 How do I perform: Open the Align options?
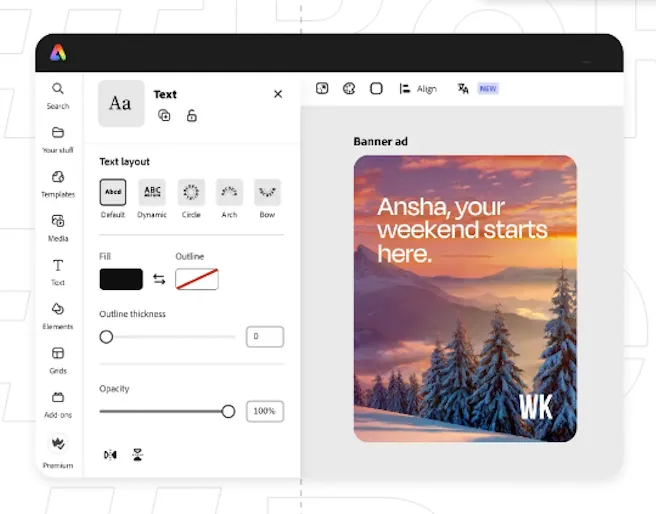[x=418, y=89]
